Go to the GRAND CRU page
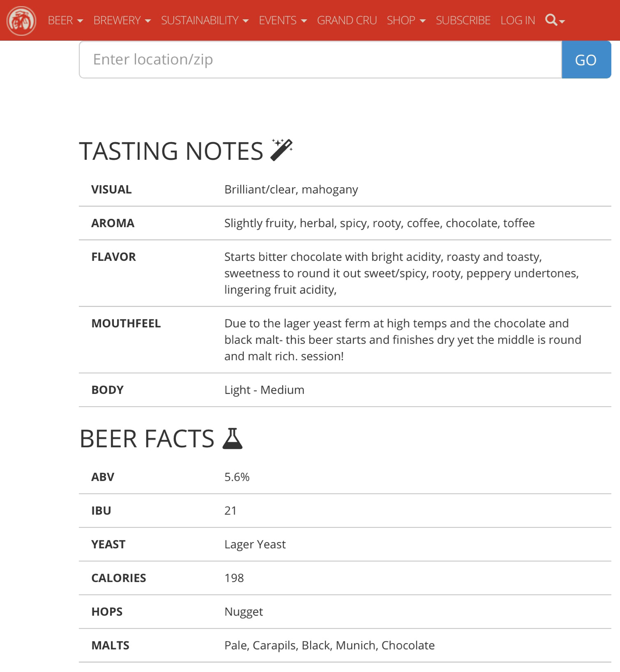 point(347,21)
